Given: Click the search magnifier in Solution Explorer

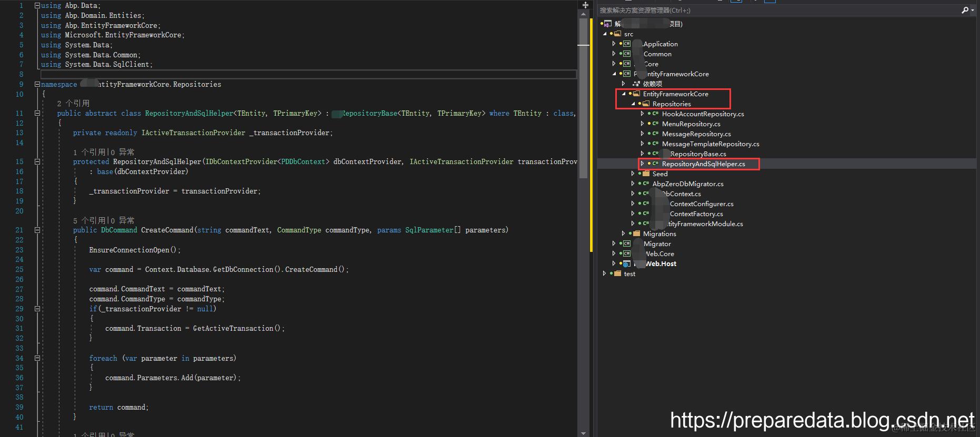Looking at the screenshot, I should 965,10.
